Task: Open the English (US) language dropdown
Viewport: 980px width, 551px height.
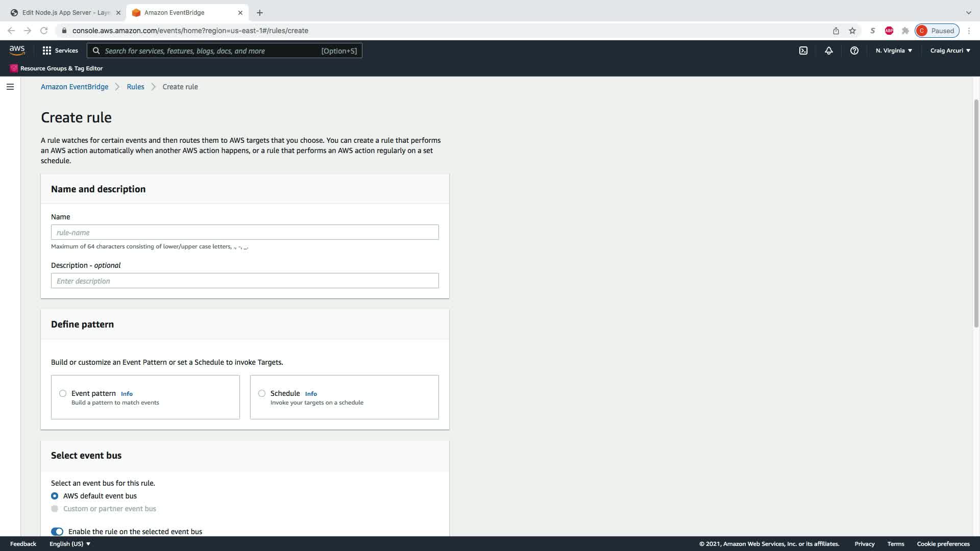Action: pyautogui.click(x=70, y=544)
